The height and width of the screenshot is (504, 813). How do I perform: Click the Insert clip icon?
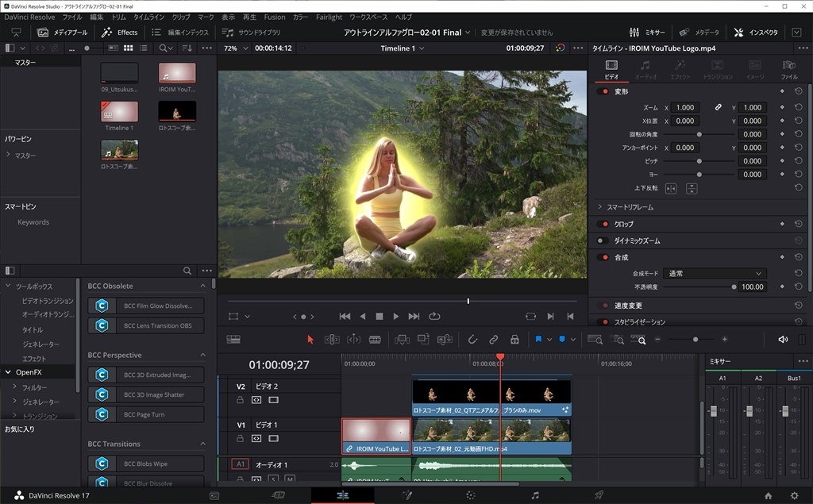402,340
